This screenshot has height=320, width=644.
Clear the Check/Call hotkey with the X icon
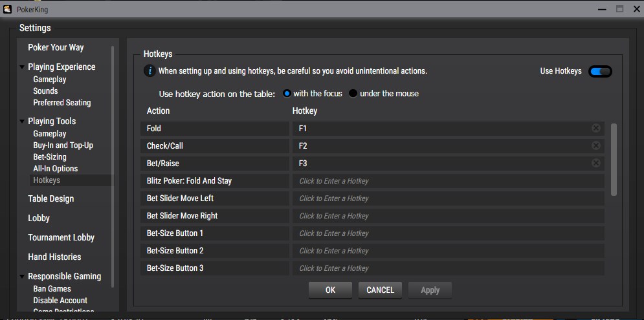coord(596,145)
